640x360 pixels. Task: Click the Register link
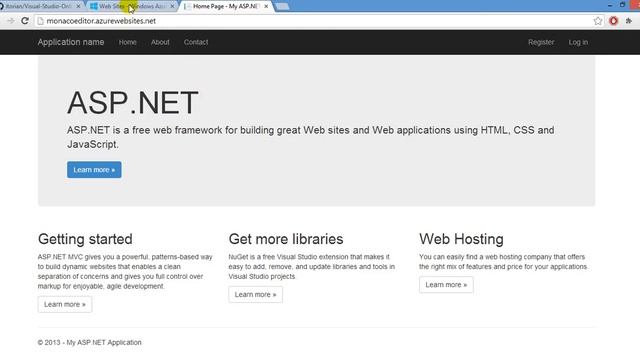[541, 42]
